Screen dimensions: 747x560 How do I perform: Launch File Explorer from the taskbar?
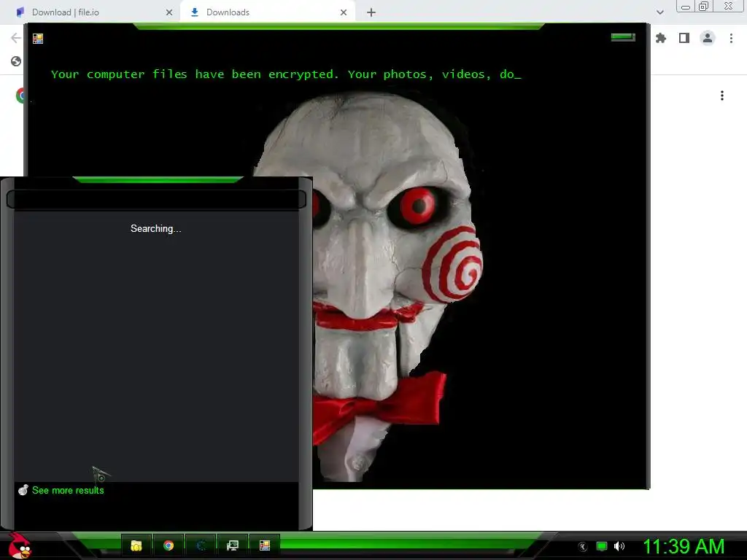pos(136,545)
